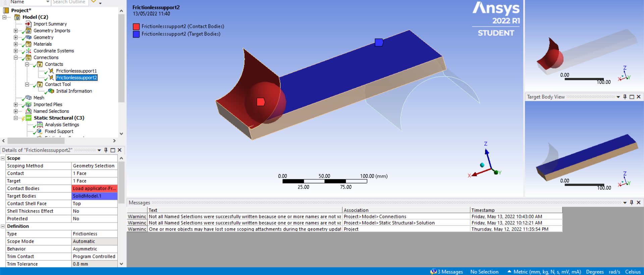Click the Analysis Settings icon
Screen dimensions: 644x275
click(x=40, y=125)
